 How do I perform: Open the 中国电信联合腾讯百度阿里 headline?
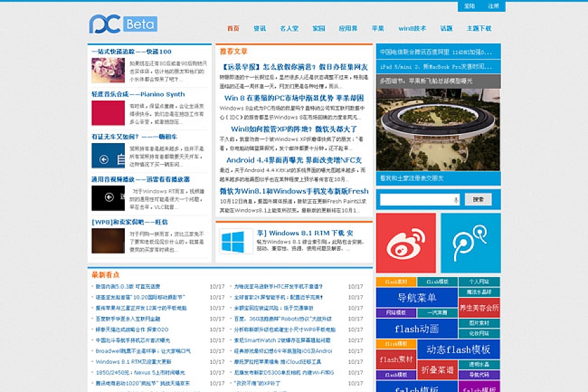point(436,52)
